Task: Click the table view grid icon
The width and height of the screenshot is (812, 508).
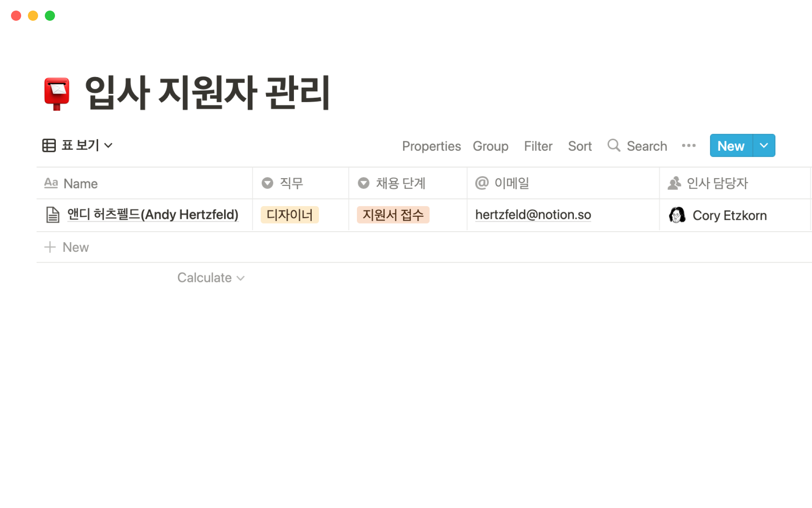Action: (49, 145)
